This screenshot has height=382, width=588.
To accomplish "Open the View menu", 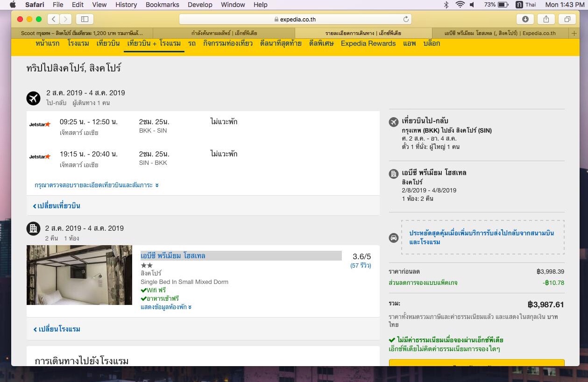I will point(99,5).
